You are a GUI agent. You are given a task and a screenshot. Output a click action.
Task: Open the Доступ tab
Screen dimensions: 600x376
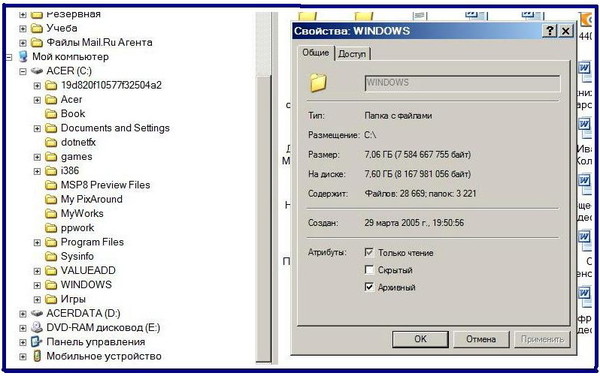pos(352,54)
